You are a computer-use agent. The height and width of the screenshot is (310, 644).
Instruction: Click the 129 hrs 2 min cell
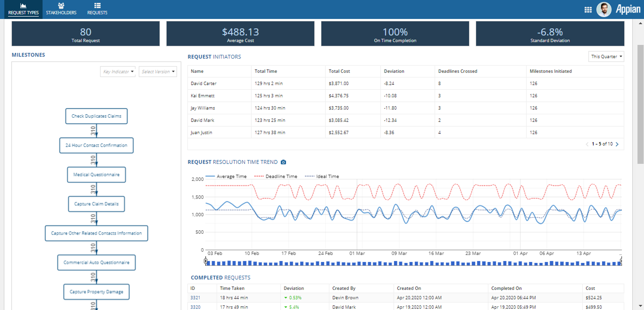(269, 84)
